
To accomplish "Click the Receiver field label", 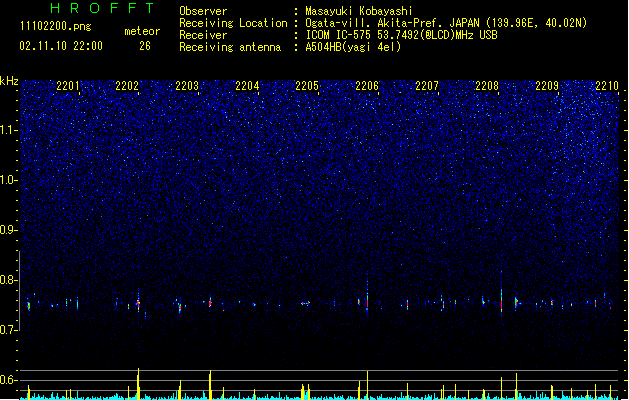I will (203, 35).
